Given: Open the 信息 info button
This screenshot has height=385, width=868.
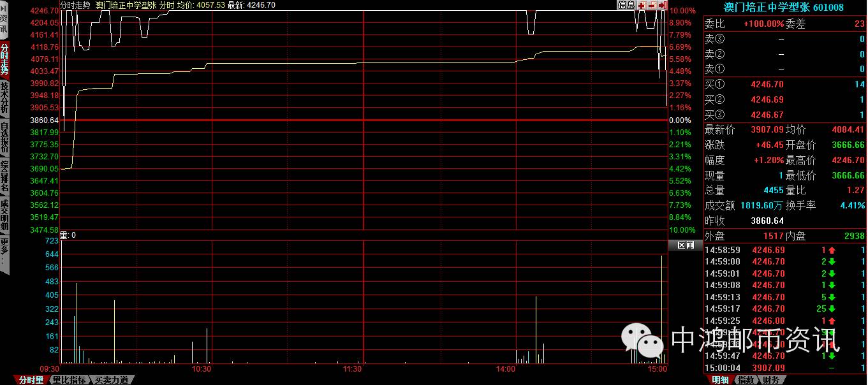Looking at the screenshot, I should [626, 5].
